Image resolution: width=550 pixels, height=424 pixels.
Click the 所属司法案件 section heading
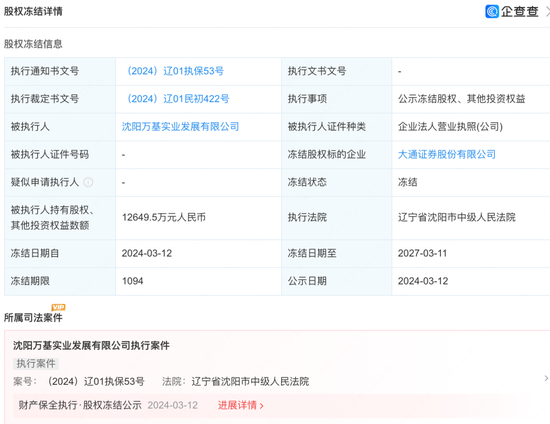[x=33, y=318]
